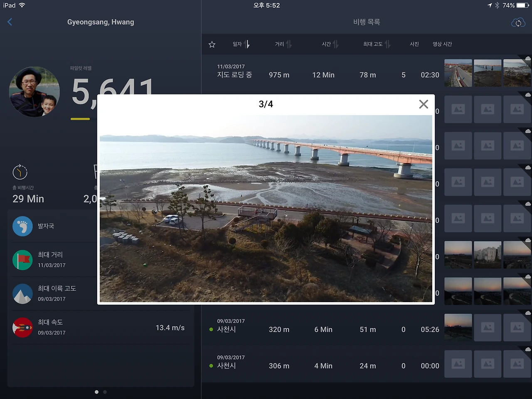The height and width of the screenshot is (399, 532).
Task: Open third thumbnail of the 975 m flight
Action: pyautogui.click(x=517, y=73)
